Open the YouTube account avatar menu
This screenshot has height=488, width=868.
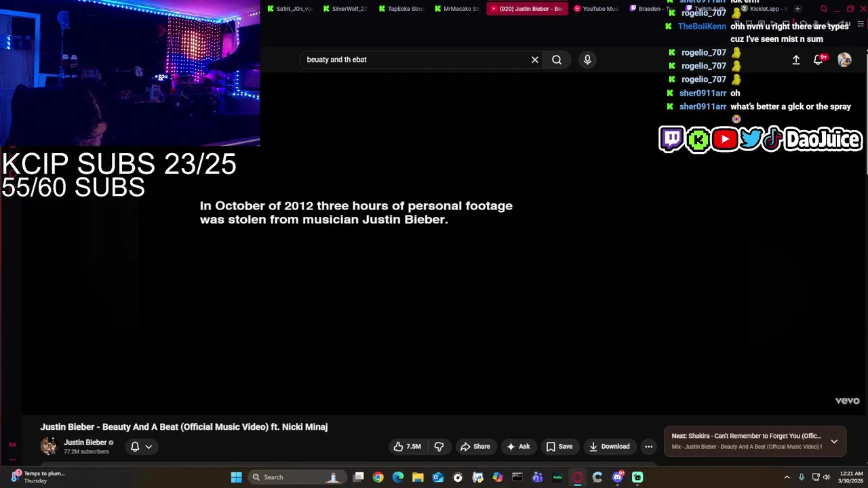coord(844,60)
